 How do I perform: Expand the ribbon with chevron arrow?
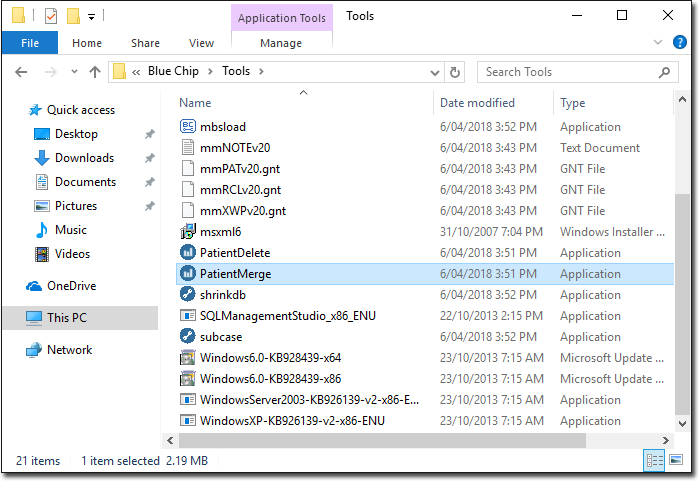click(657, 43)
